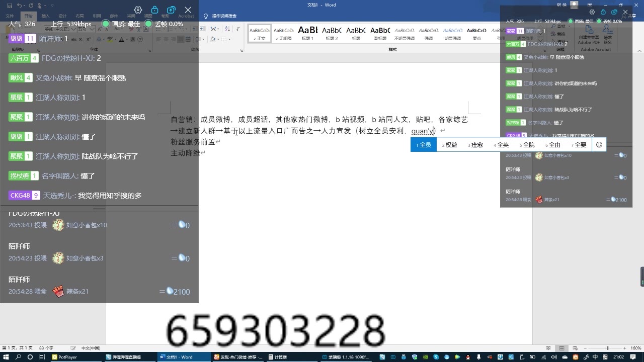Open 哔哩哔哩直播姬 from taskbar
This screenshot has width=644, height=362.
[130, 357]
